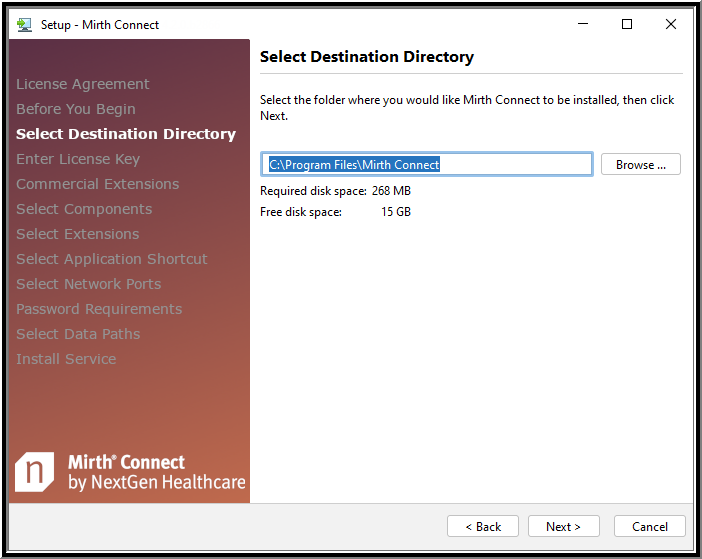Select the Select Extensions step
Screen dimensions: 702x559
pos(77,234)
